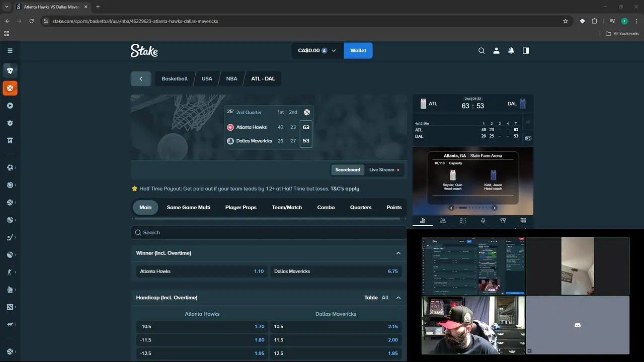Click the back chevron button beside Basketball
Image resolution: width=644 pixels, height=362 pixels.
[x=141, y=79]
